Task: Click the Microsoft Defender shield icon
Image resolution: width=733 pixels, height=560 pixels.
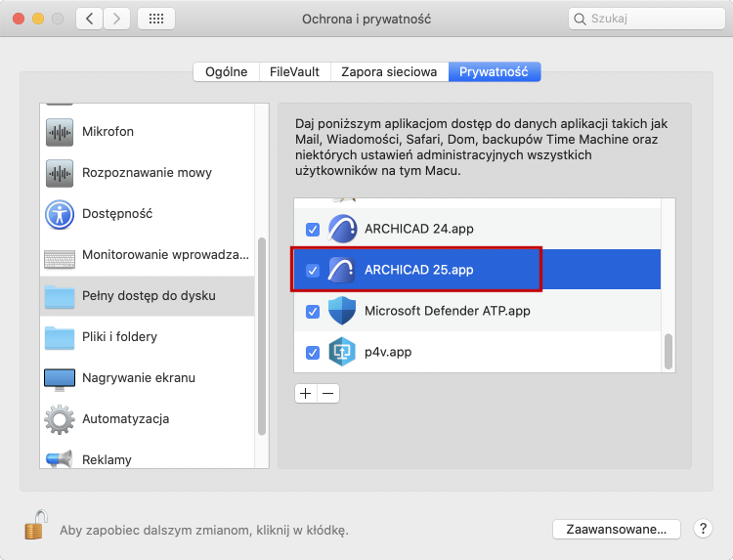Action: (x=342, y=311)
